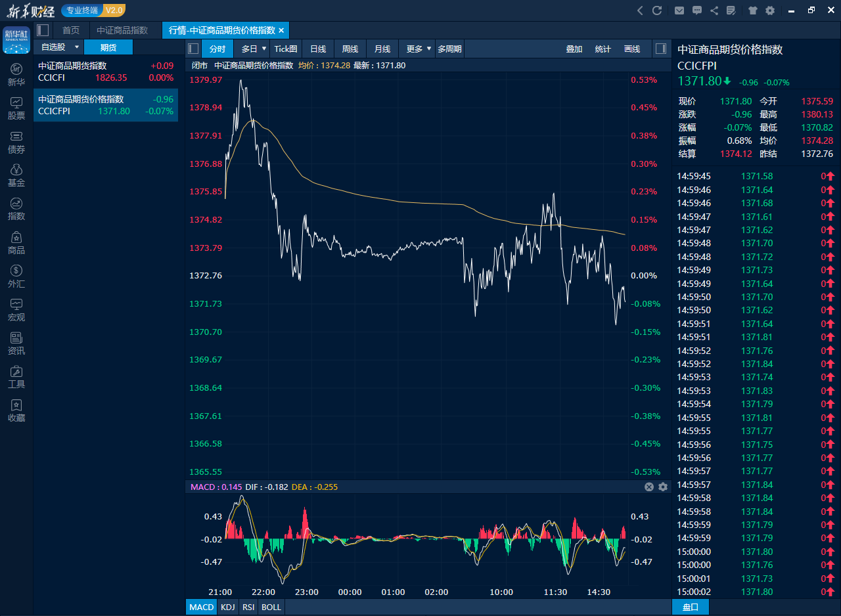Open the chat message bubble icon
Viewport: 841px width, 616px height.
pos(697,11)
